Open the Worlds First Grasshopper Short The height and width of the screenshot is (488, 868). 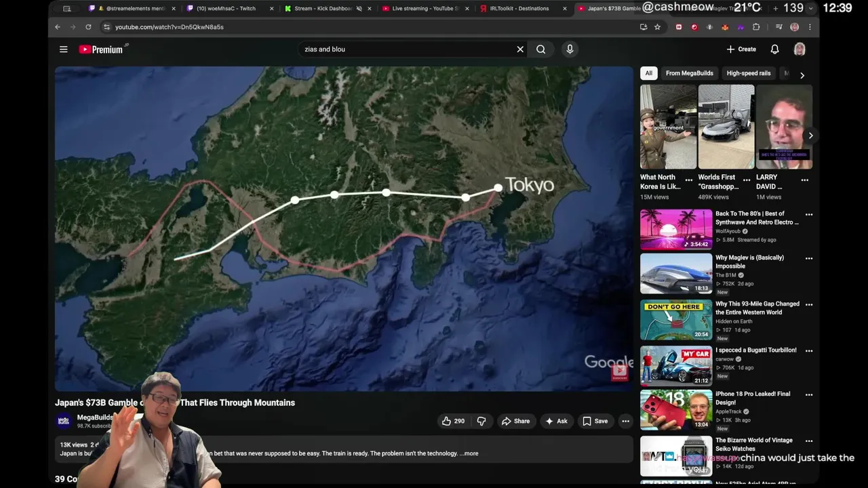point(726,127)
